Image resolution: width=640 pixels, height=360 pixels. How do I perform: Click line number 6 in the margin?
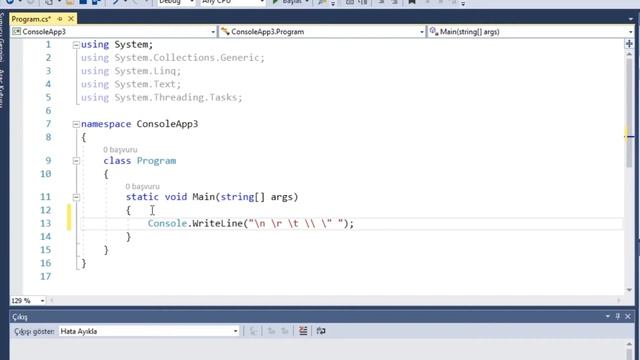click(48, 111)
